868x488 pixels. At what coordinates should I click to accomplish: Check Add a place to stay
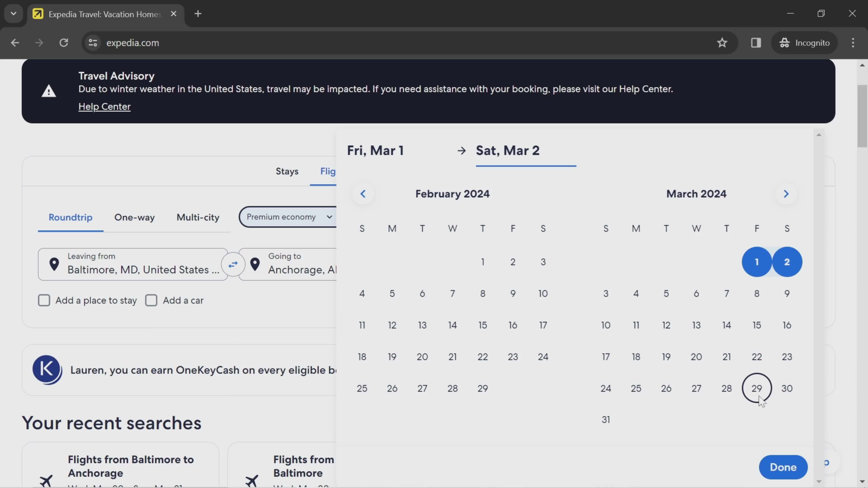pos(44,300)
